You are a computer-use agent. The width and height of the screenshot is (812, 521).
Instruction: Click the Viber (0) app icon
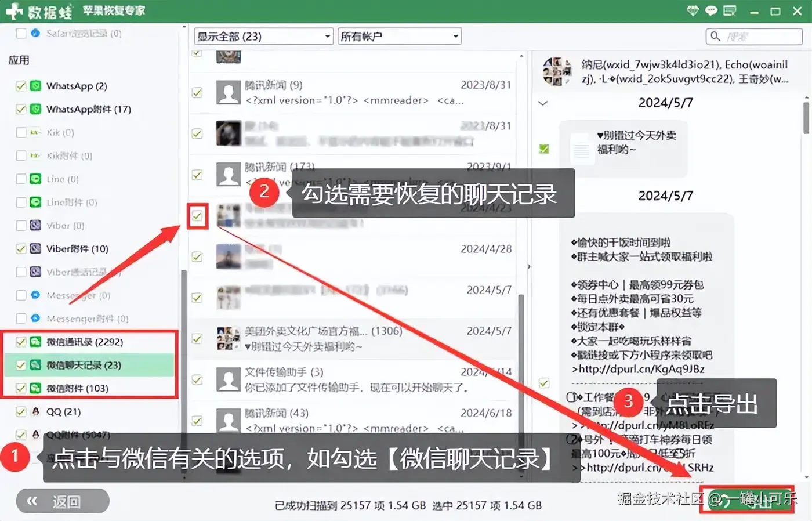(35, 225)
